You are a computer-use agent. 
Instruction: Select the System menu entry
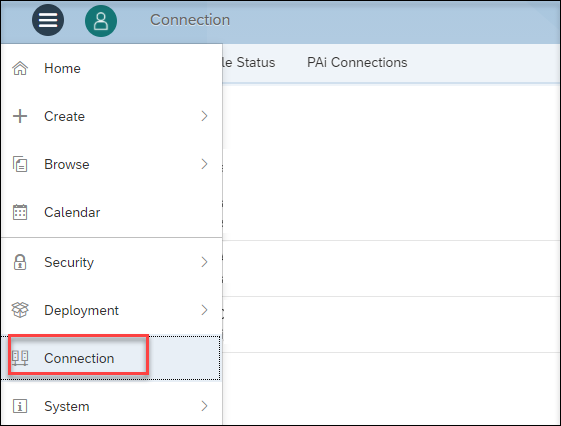111,406
